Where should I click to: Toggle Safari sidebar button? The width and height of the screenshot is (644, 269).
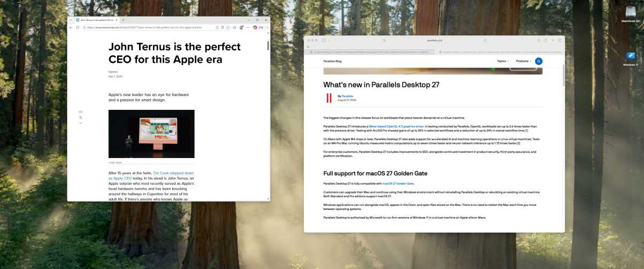(x=324, y=40)
